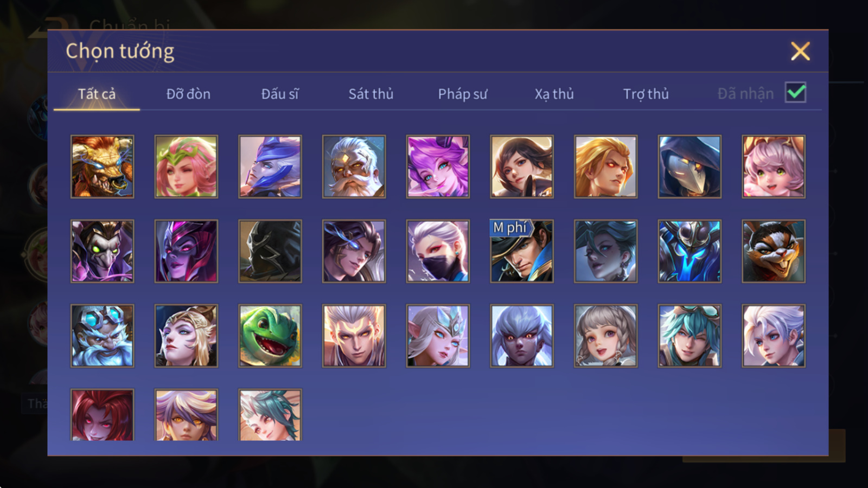Select the pink-haired green-crown girl hero

point(186,166)
